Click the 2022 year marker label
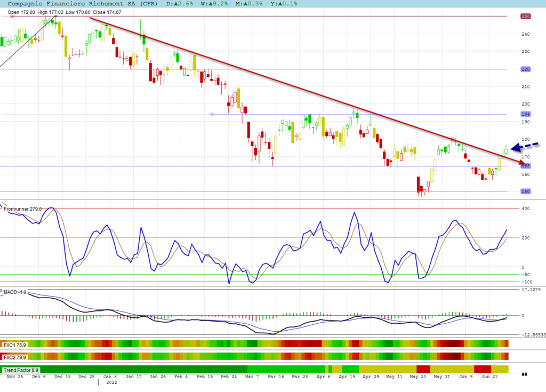546x392 pixels. click(111, 382)
